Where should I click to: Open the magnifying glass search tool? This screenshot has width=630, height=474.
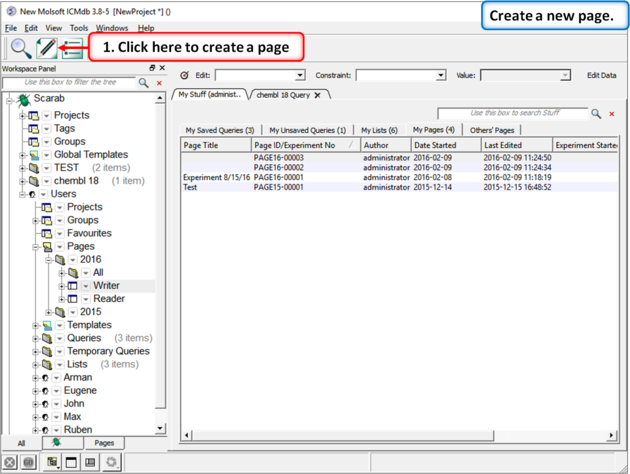pyautogui.click(x=20, y=48)
